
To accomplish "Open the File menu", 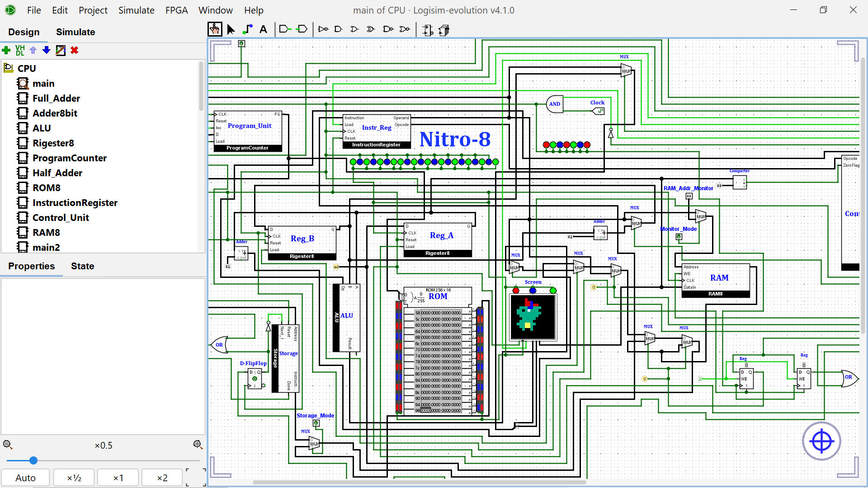I will tap(34, 10).
